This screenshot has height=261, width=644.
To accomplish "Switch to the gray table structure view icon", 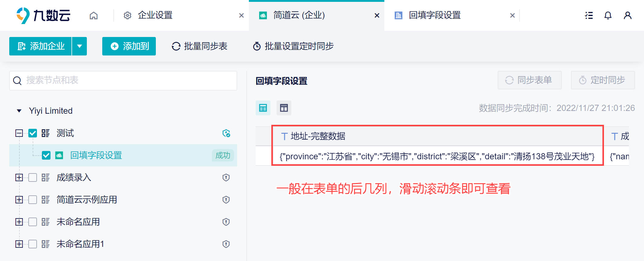I will pos(284,108).
